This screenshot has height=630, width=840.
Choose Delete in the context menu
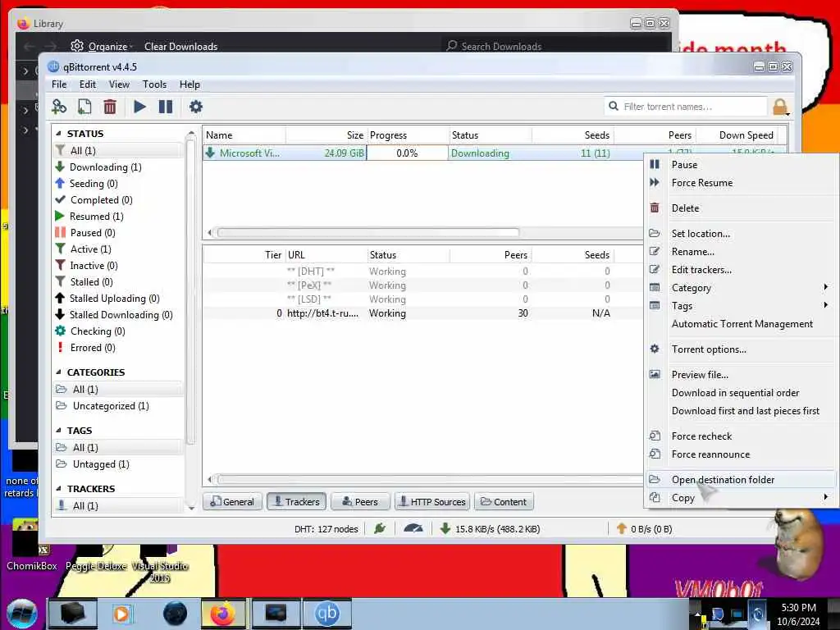click(x=741, y=208)
